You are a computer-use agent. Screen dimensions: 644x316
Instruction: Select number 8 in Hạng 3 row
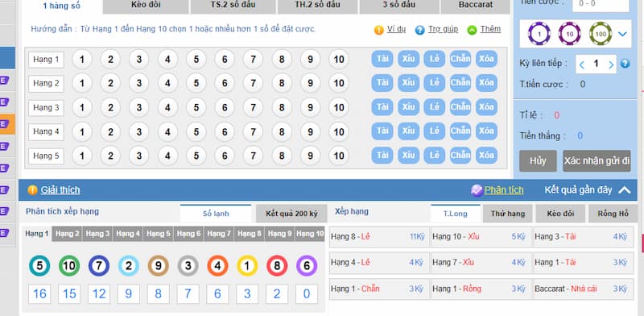point(282,108)
